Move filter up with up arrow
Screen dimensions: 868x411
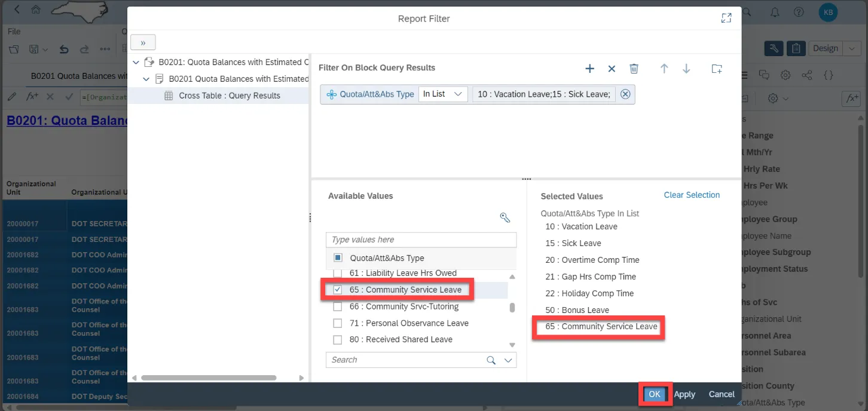[664, 69]
